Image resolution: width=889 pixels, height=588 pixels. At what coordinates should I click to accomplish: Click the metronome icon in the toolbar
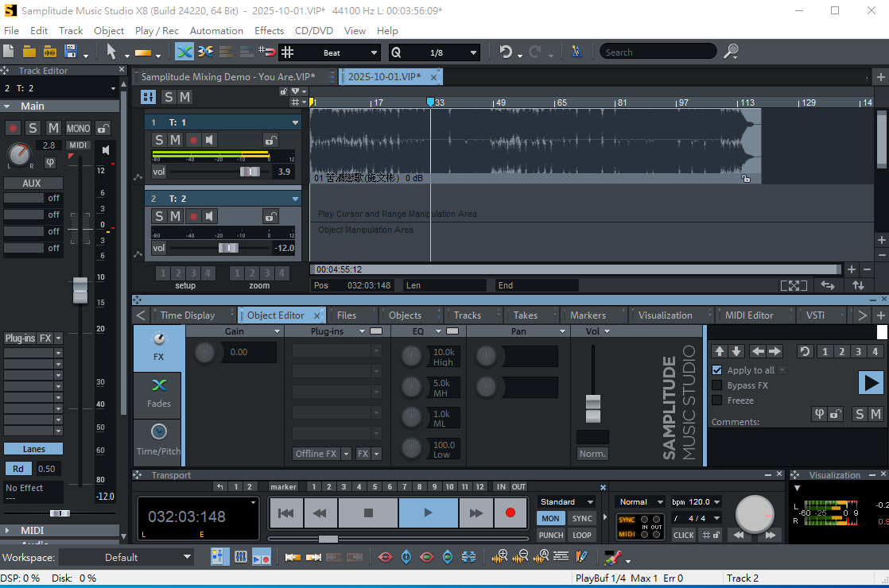point(576,52)
